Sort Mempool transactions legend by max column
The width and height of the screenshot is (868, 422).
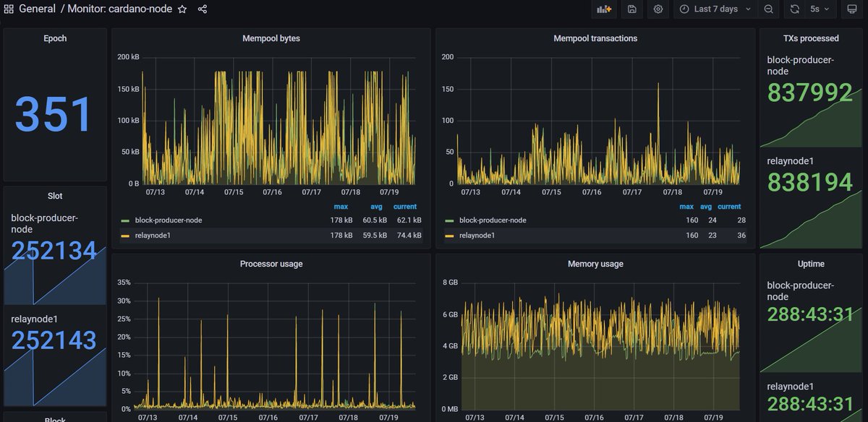coord(686,207)
